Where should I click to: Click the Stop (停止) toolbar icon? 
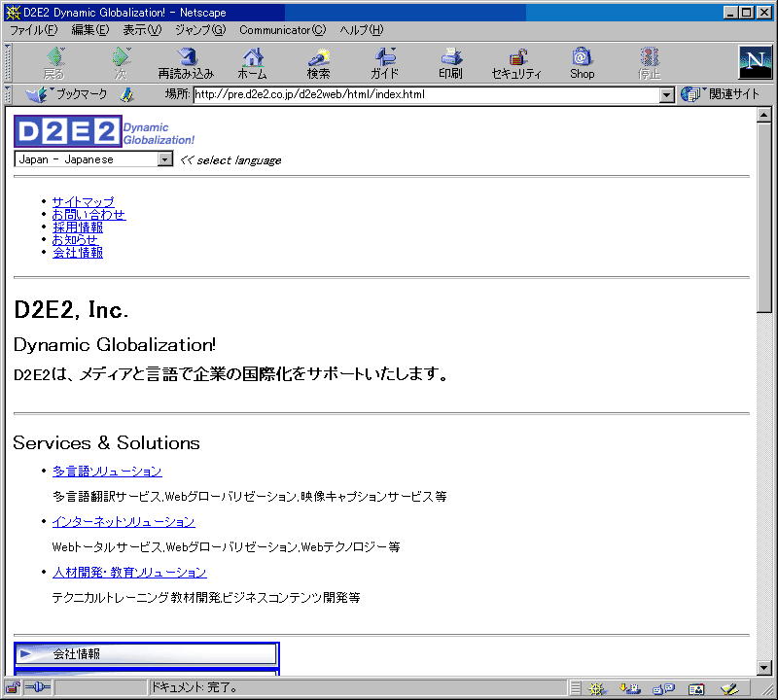(x=649, y=62)
